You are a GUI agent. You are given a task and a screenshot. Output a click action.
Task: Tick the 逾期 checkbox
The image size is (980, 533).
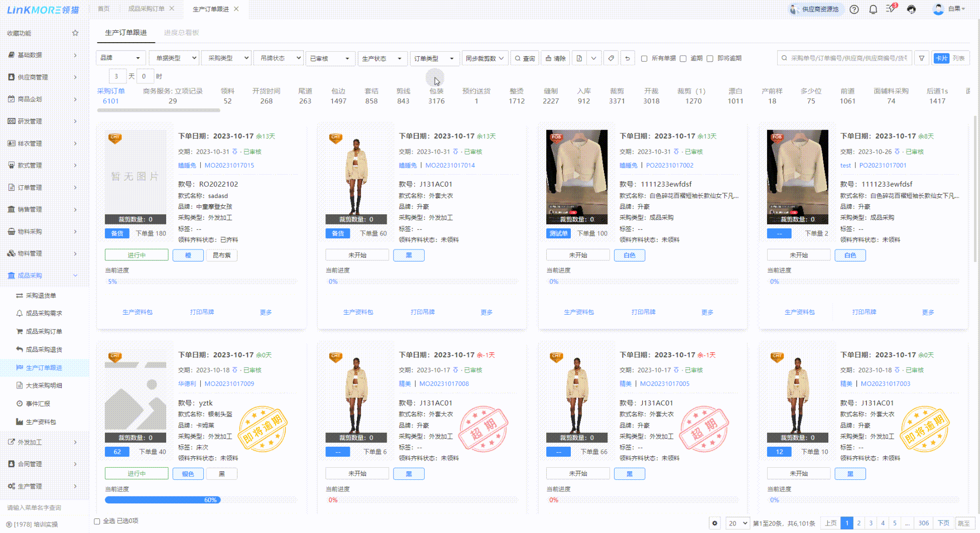683,59
